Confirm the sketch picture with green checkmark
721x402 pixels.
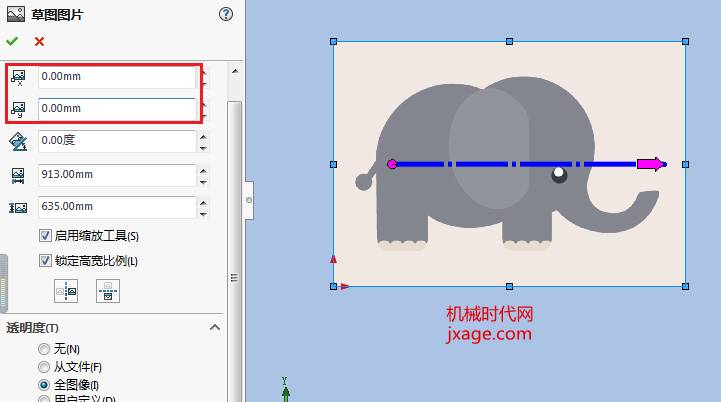(x=12, y=41)
